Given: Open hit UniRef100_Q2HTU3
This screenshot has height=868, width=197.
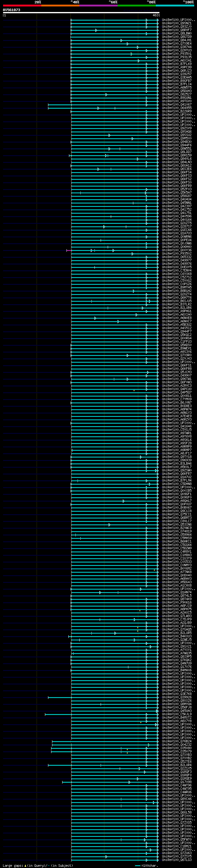Looking at the screenshot, I should pyautogui.click(x=176, y=50).
